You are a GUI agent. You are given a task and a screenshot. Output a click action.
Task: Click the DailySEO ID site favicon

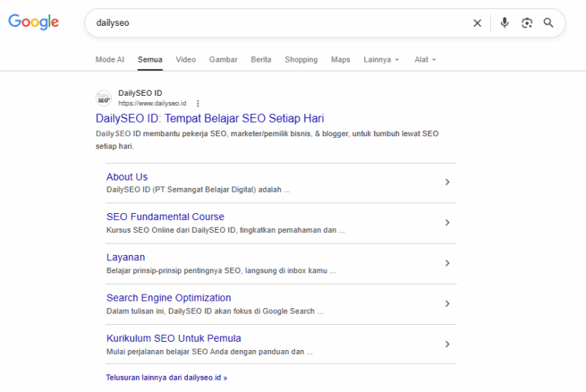[x=104, y=98]
